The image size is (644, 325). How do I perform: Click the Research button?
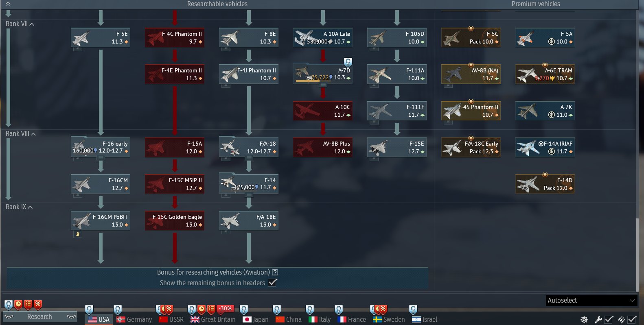click(x=39, y=317)
